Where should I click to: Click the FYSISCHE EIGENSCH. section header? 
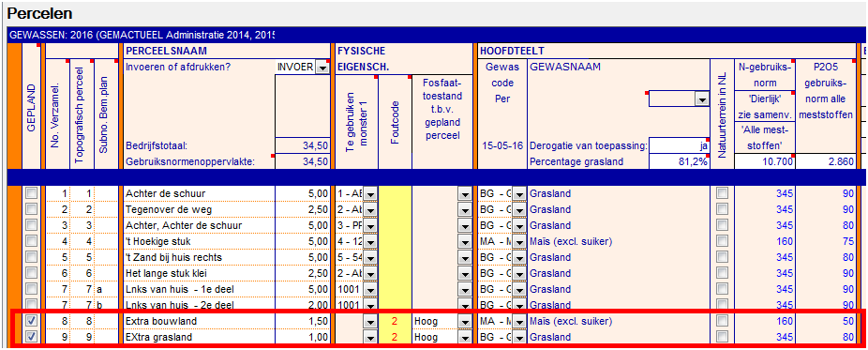362,59
